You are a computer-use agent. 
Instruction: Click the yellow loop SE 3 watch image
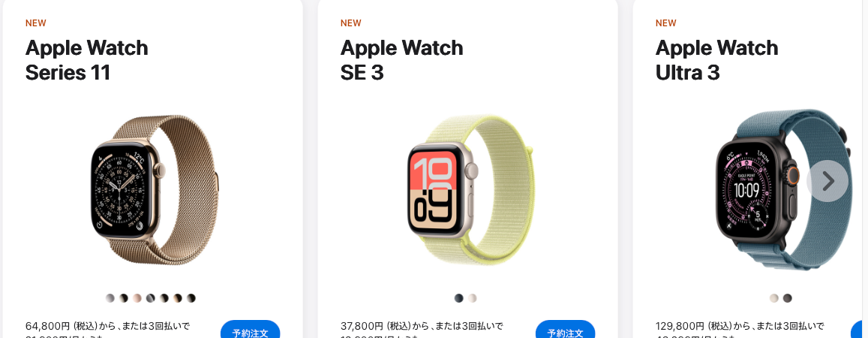(x=470, y=189)
